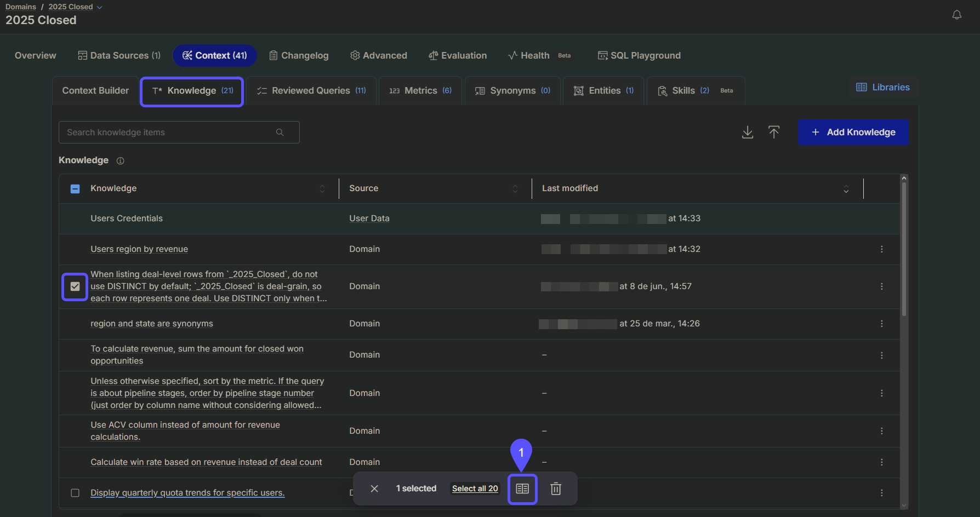The width and height of the screenshot is (980, 517).
Task: Open row menu for the DISTINCT deal-level rule
Action: [882, 286]
